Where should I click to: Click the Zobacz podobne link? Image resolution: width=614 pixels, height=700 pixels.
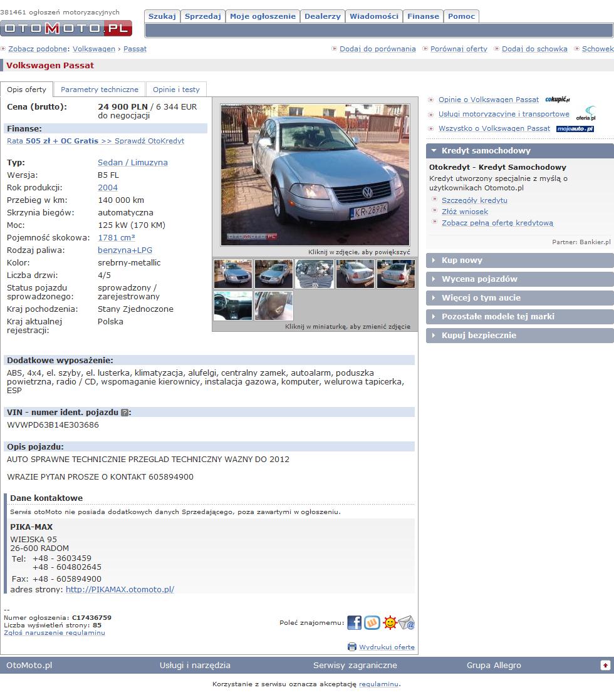coord(38,49)
